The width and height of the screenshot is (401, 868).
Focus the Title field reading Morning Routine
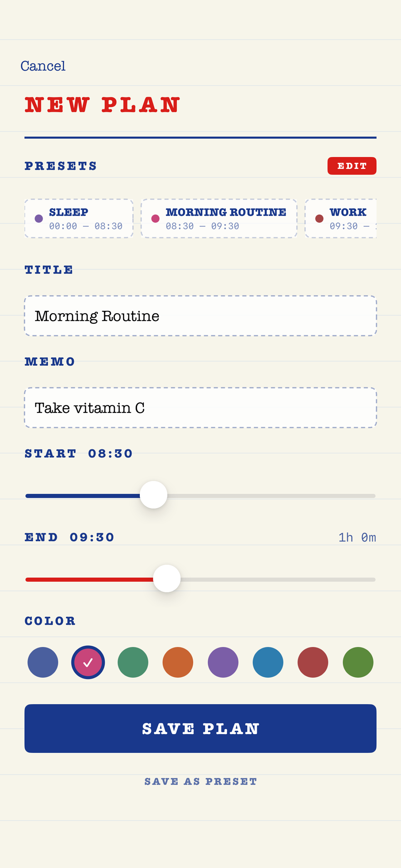click(200, 316)
